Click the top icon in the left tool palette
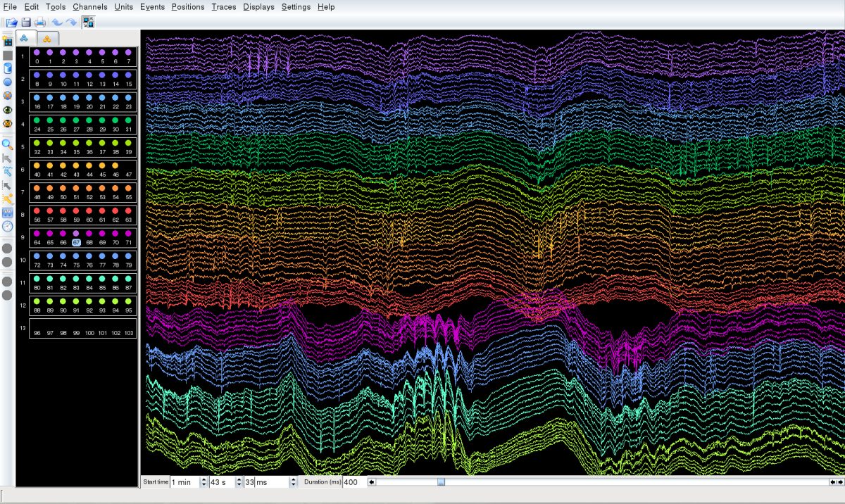This screenshot has width=845, height=504. (x=7, y=42)
